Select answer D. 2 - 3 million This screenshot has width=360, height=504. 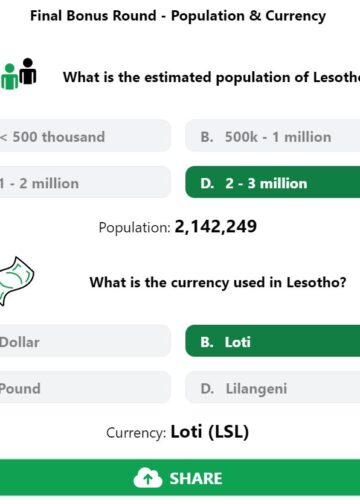click(x=273, y=183)
